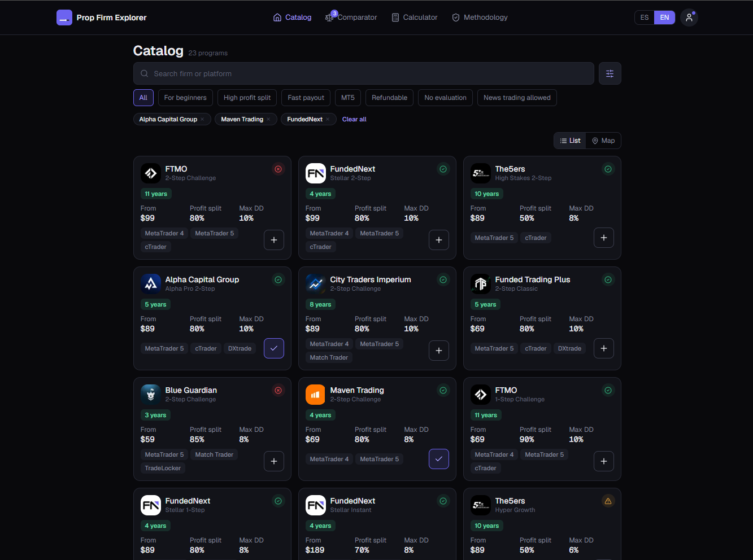Image resolution: width=753 pixels, height=560 pixels.
Task: Remove the Alpha Capital Group filter chip
Action: pyautogui.click(x=202, y=119)
